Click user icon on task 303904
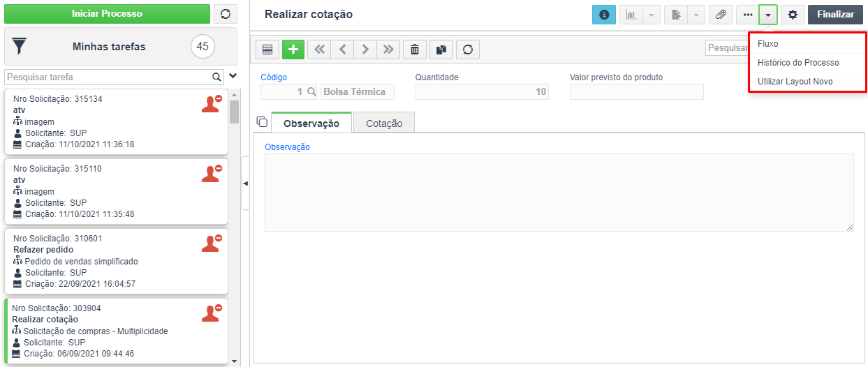Screen dimensions: 868x367 click(211, 313)
